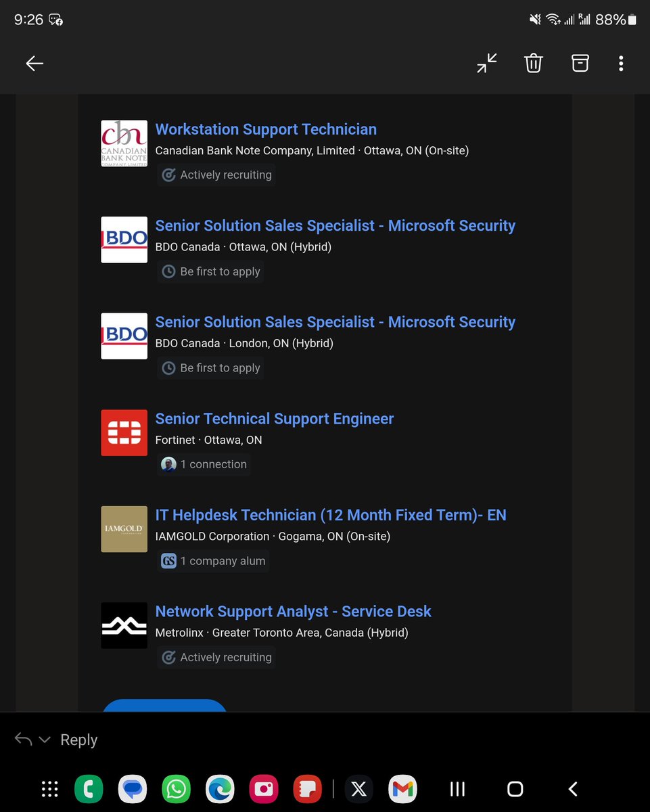Tap Fortinet · Ottawa, ON text
650x812 pixels.
208,440
